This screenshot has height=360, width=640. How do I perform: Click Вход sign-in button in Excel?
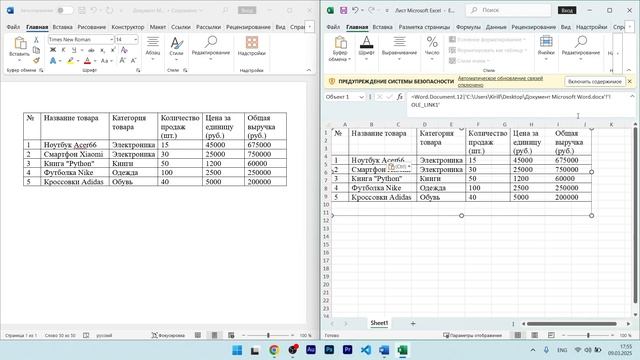coord(567,10)
